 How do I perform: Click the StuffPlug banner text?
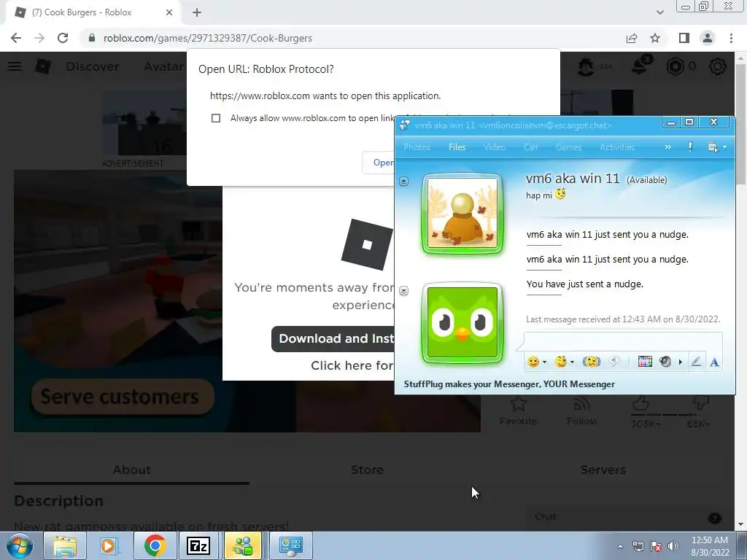point(509,384)
